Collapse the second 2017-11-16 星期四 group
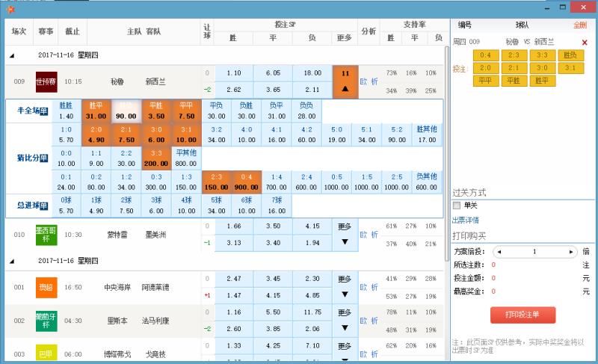This screenshot has height=364, width=598. point(12,262)
